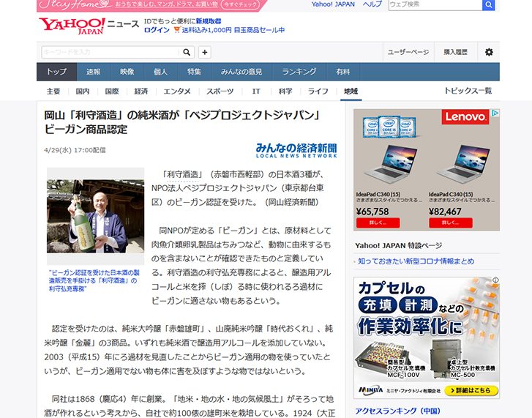Click the ユーザーページ button
The height and width of the screenshot is (418, 532).
point(408,52)
